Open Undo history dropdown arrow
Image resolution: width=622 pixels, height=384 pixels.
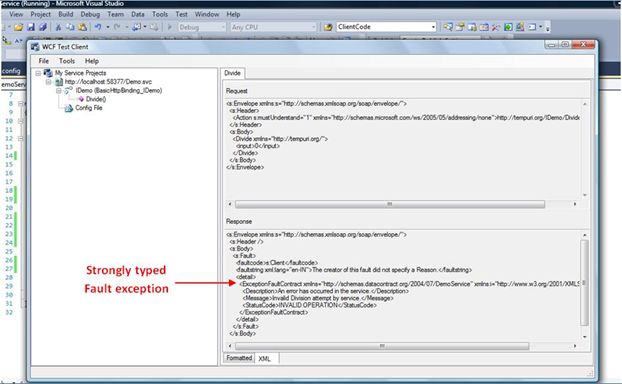click(x=108, y=27)
